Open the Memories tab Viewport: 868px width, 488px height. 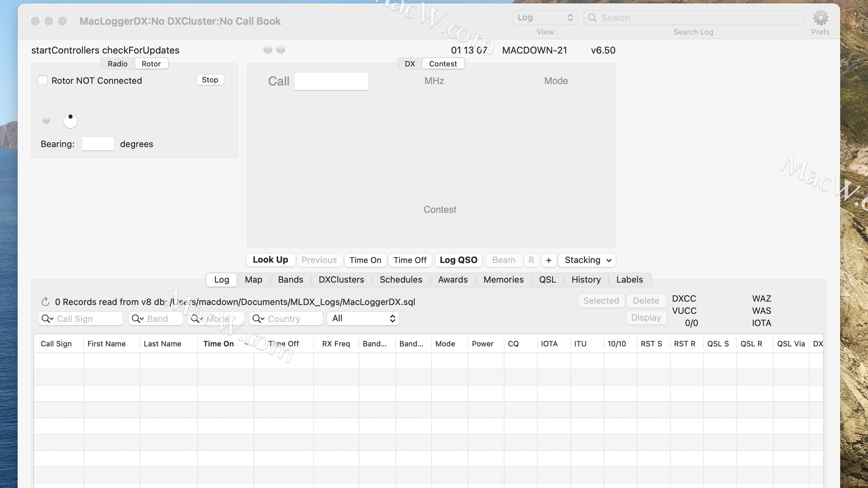coord(504,280)
